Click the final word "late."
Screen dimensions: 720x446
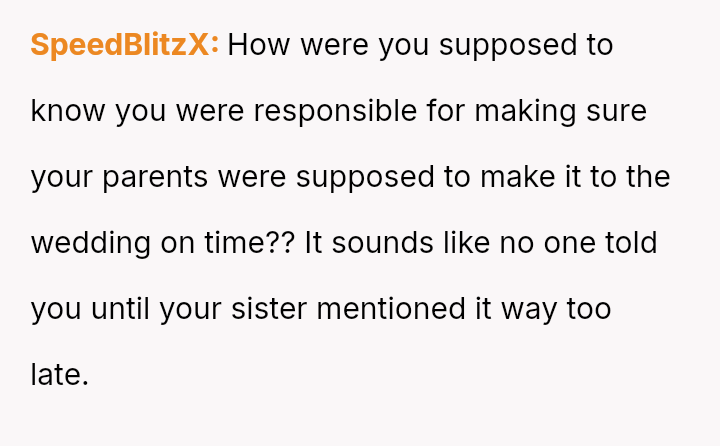tap(60, 375)
